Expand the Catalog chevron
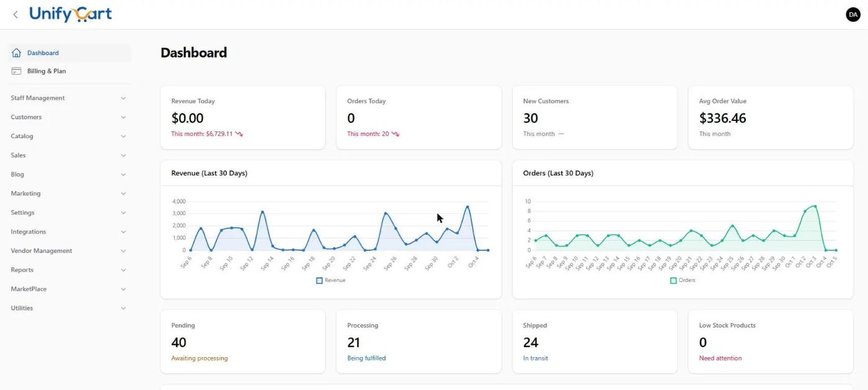Image resolution: width=868 pixels, height=390 pixels. 123,136
